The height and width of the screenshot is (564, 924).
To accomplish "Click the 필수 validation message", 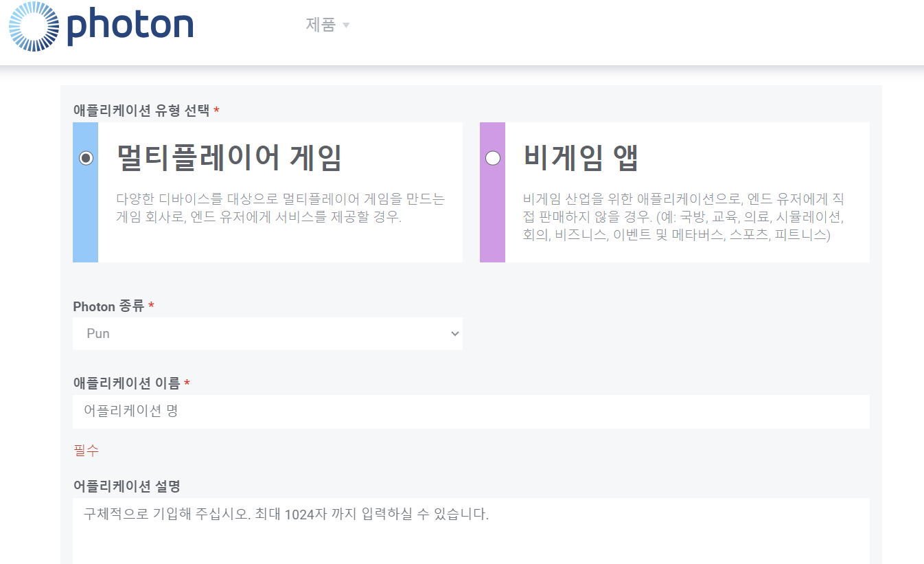I will [86, 451].
